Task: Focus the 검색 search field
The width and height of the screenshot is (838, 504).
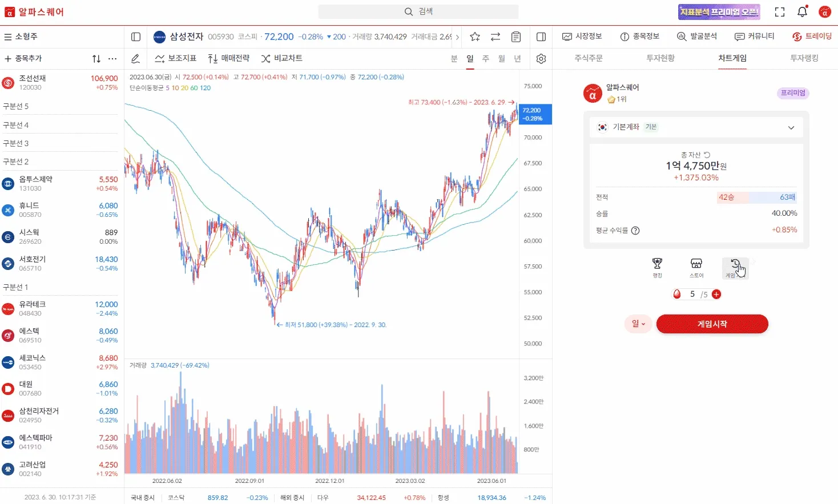Action: 418,11
